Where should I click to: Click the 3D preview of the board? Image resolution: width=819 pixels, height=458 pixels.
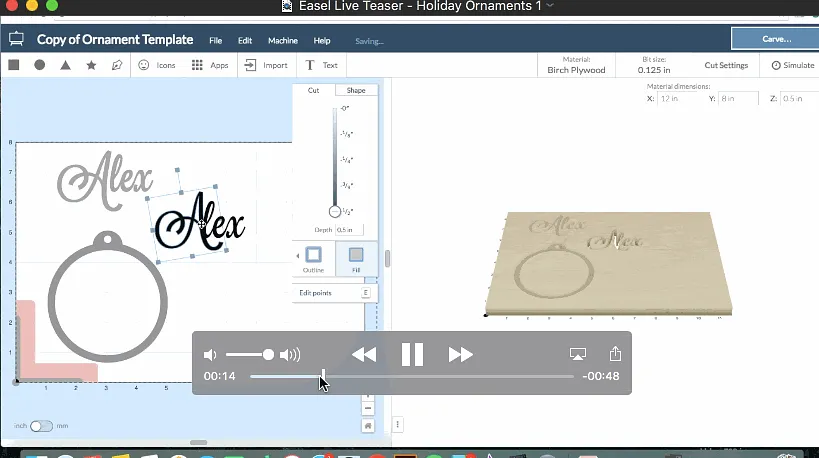[609, 264]
